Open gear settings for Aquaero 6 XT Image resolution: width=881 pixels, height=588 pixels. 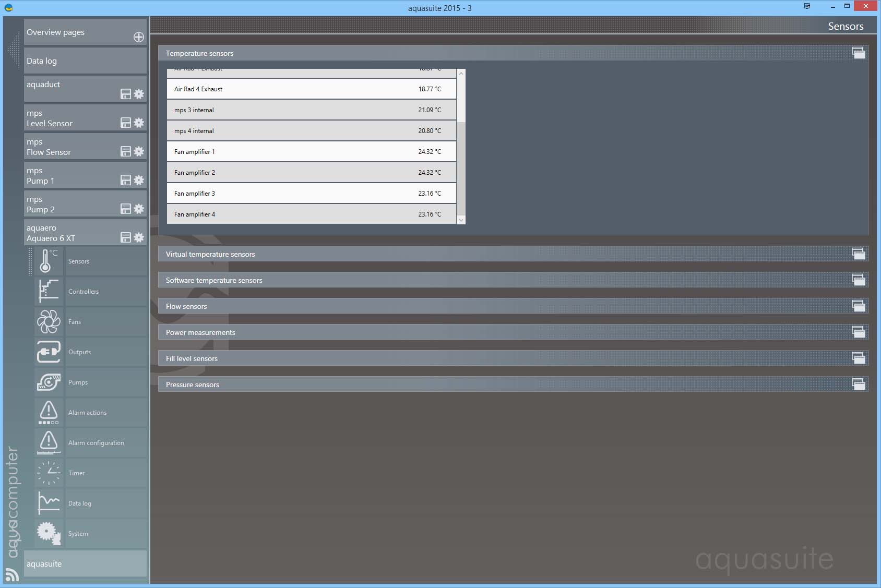click(139, 237)
